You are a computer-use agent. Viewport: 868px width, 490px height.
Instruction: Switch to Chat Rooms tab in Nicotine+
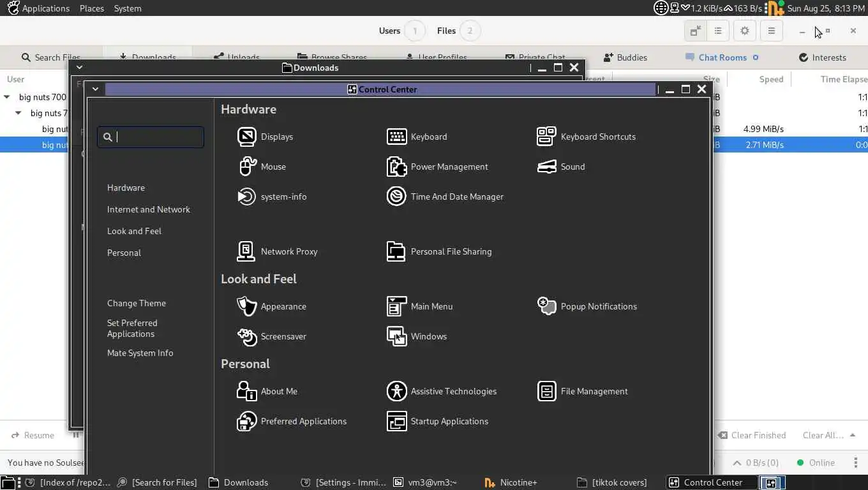(x=722, y=57)
